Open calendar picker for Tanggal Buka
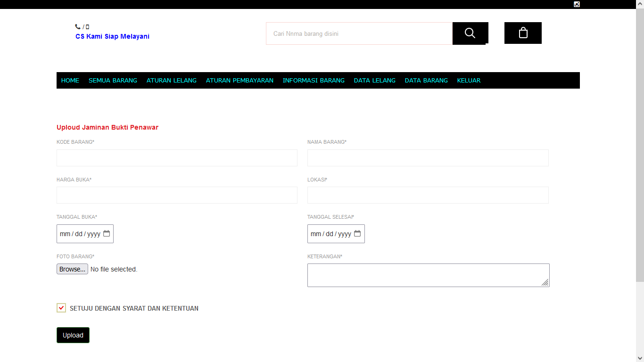Viewport: 644px width, 362px height. coord(107,233)
